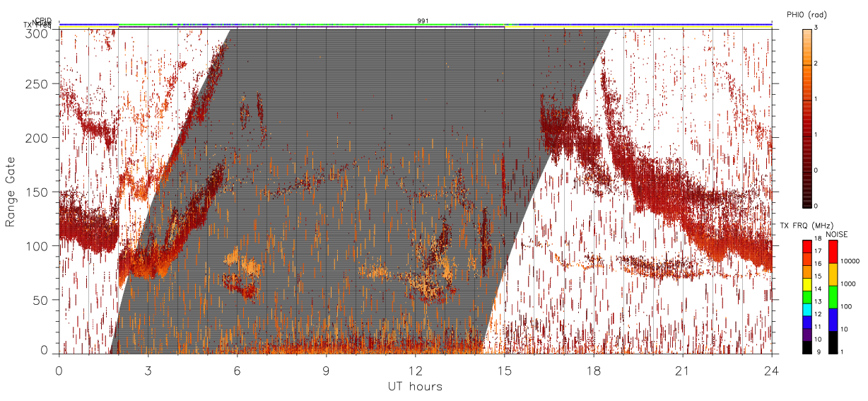This screenshot has width=868, height=401.
Task: Click the x-axis tick label 9
Action: coord(326,370)
